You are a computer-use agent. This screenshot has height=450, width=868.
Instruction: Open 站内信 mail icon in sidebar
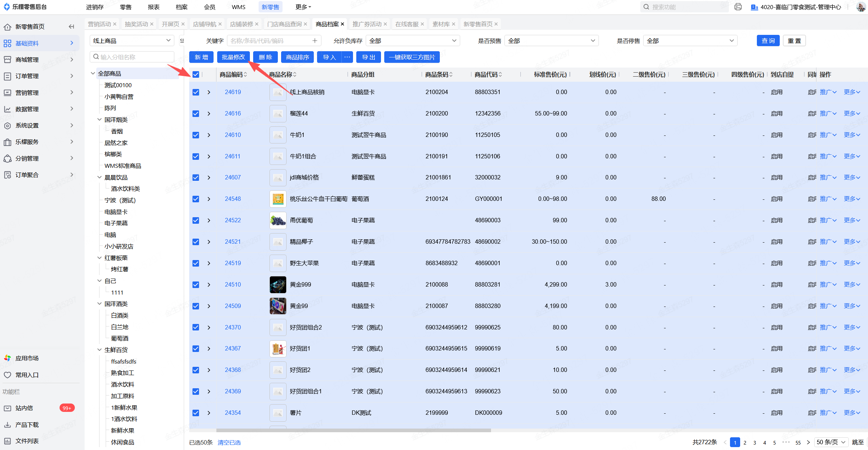[7, 408]
